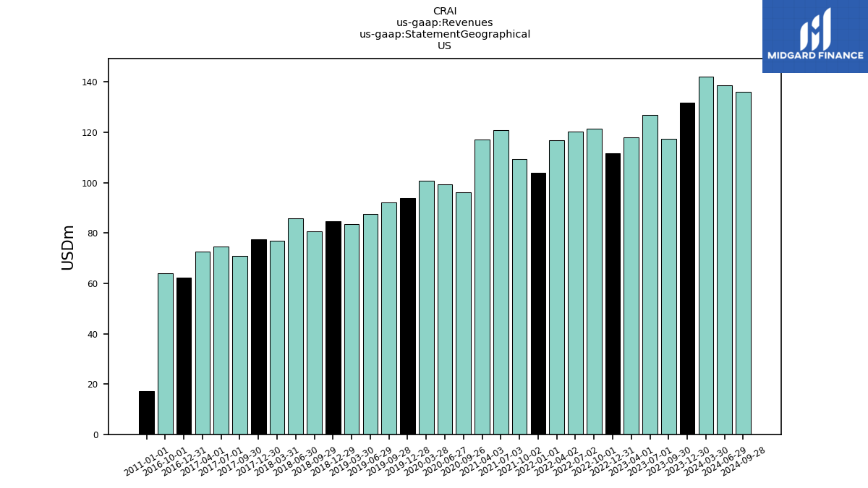
Task: Pick the bar for 2021-04-03
Action: pyautogui.click(x=482, y=287)
